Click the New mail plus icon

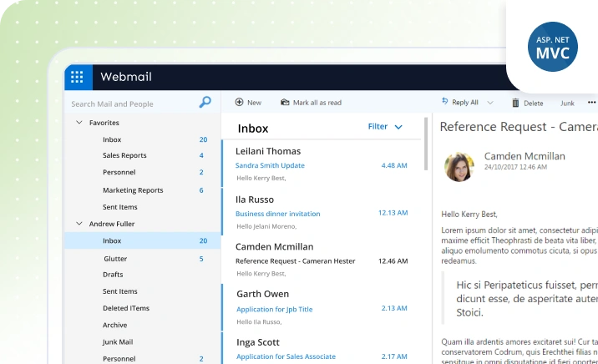pos(239,102)
